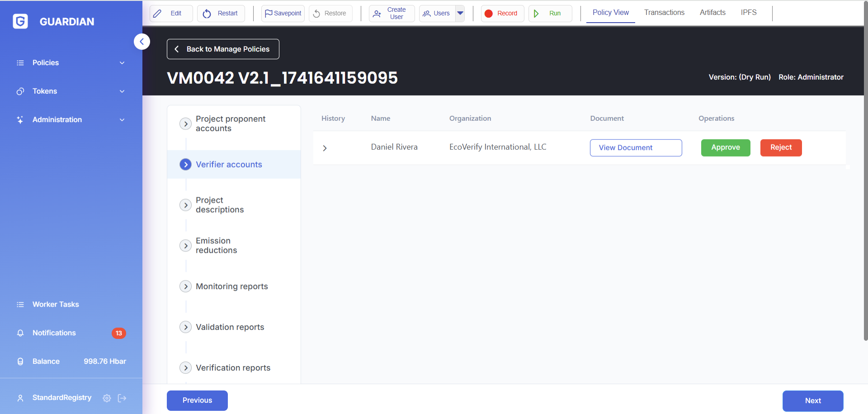Open the Artifacts tab

pyautogui.click(x=712, y=13)
